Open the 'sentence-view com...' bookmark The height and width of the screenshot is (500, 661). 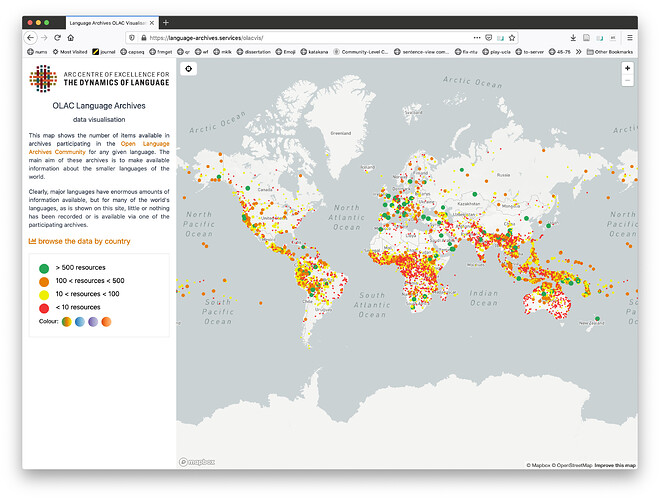click(x=422, y=52)
